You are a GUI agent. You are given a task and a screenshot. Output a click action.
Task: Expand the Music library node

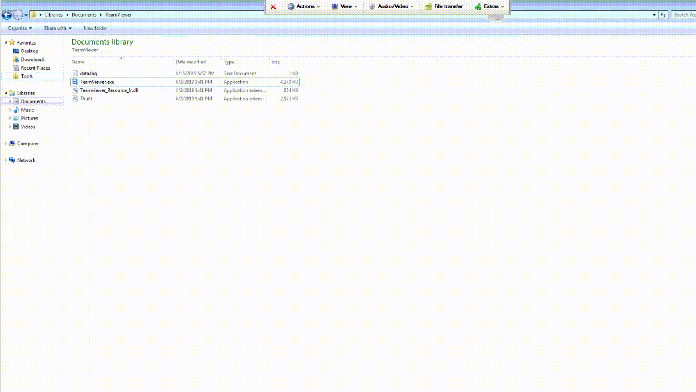(x=10, y=110)
